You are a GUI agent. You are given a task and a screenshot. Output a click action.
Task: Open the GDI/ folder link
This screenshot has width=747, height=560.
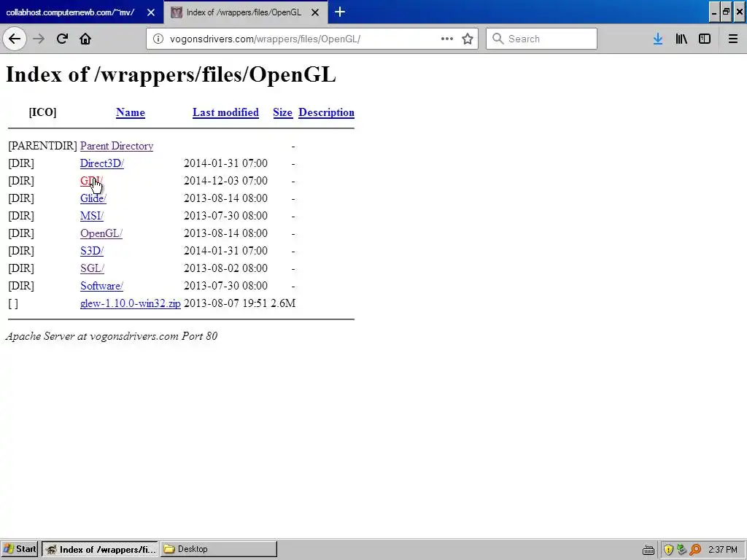(91, 181)
